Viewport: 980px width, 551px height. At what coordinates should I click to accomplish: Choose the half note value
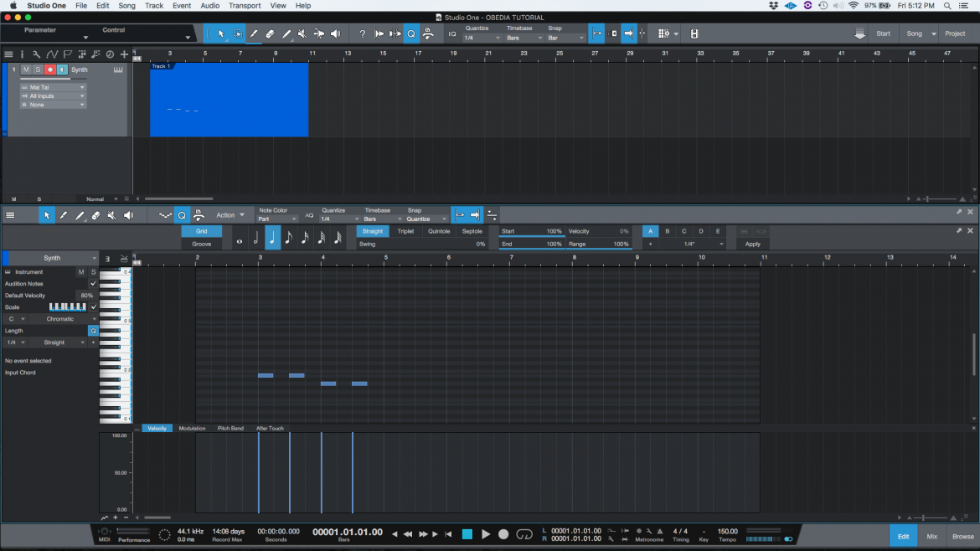(255, 238)
